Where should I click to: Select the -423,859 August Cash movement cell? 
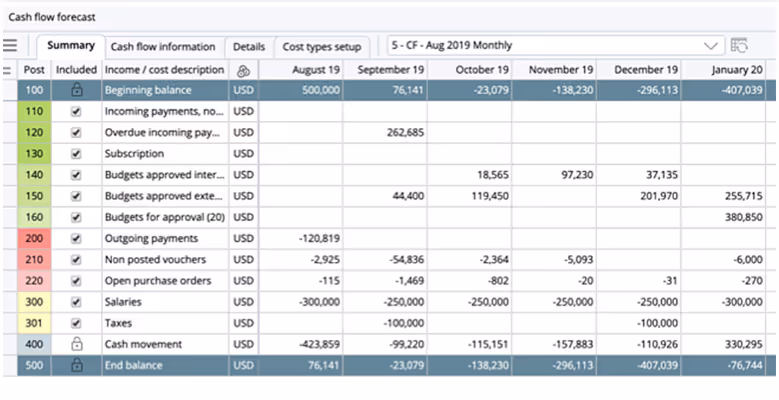[301, 344]
